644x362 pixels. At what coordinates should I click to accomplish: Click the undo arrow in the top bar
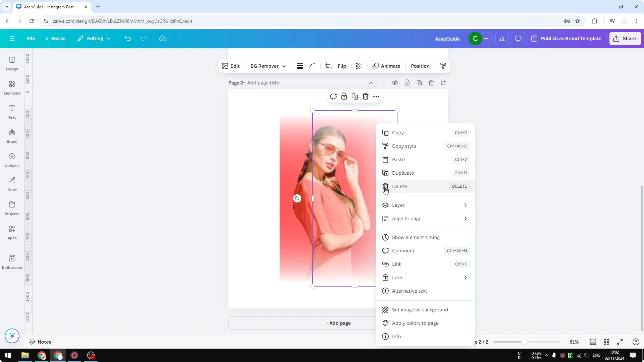(x=128, y=38)
